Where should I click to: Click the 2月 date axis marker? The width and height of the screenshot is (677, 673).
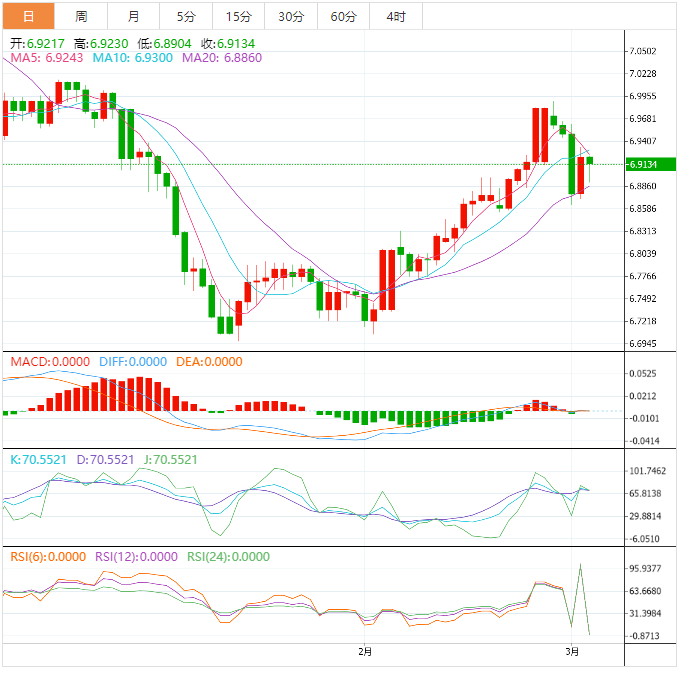(x=365, y=651)
